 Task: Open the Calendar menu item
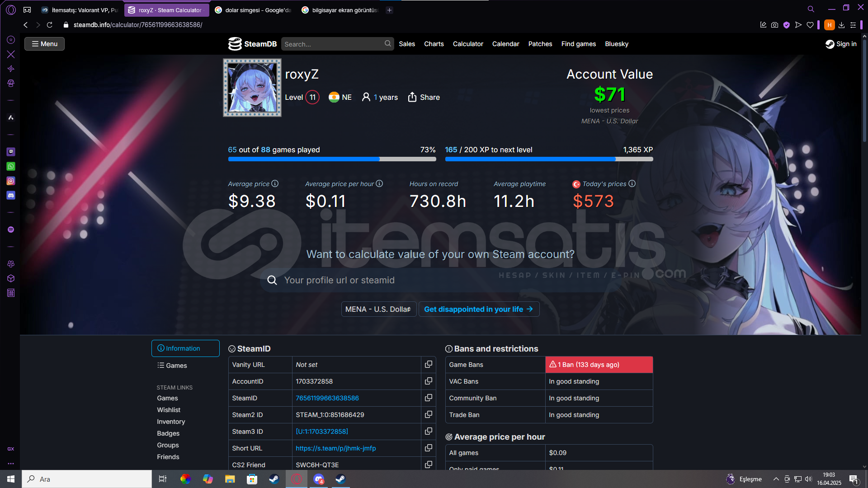(505, 44)
